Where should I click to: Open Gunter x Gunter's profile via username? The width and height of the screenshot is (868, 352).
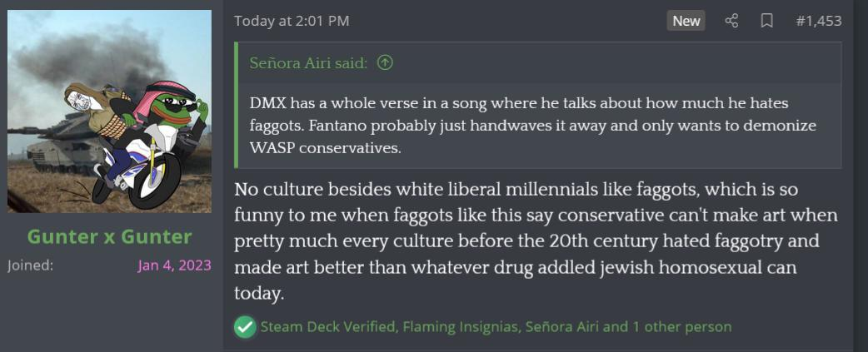[109, 236]
